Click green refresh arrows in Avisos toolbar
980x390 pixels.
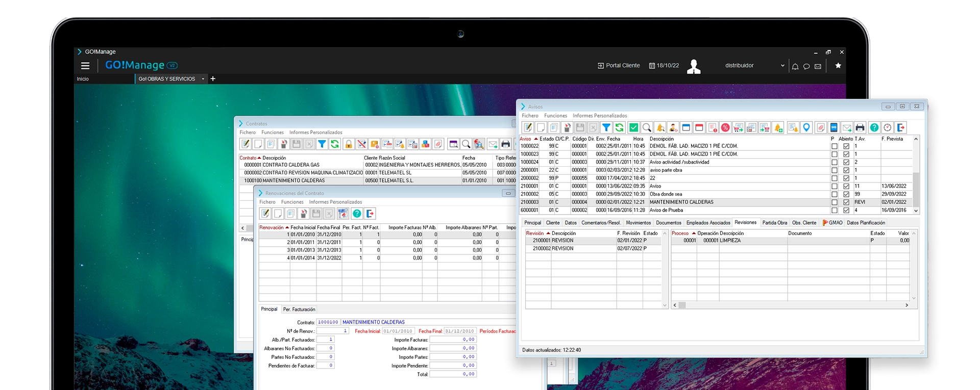619,127
